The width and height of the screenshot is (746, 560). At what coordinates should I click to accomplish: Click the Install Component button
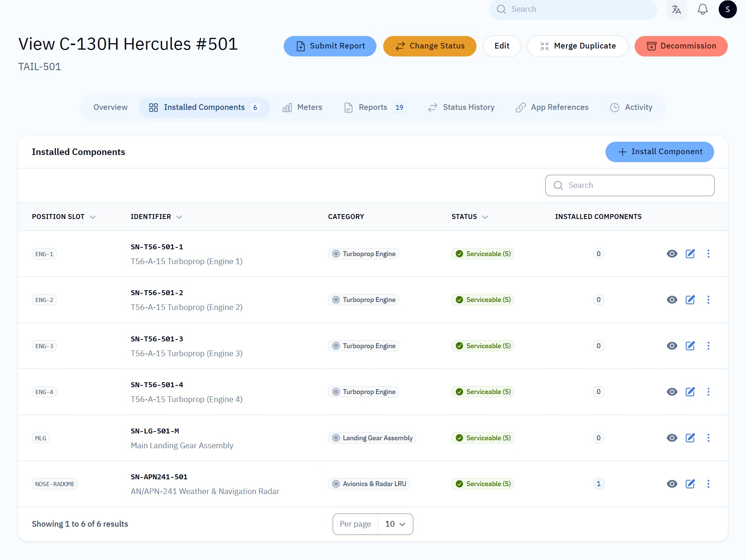coord(660,152)
